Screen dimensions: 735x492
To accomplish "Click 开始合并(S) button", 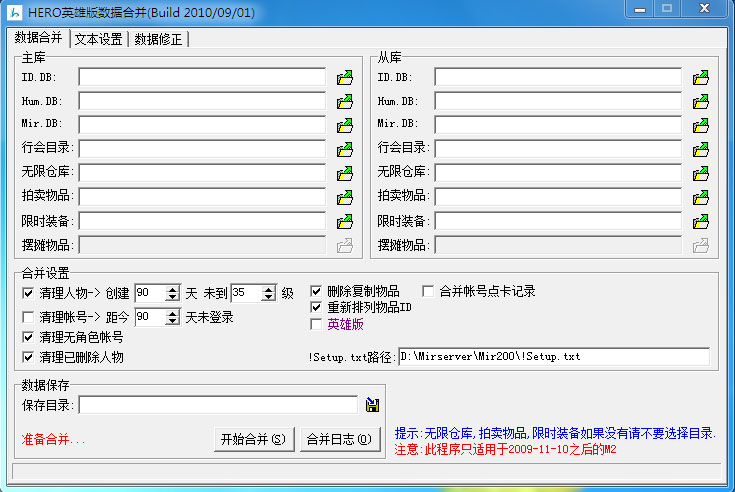I will coord(254,439).
